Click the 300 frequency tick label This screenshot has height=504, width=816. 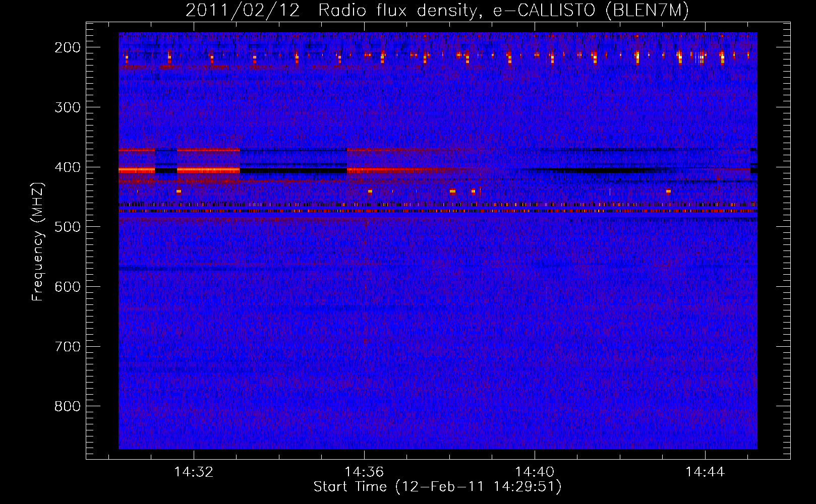coord(67,107)
